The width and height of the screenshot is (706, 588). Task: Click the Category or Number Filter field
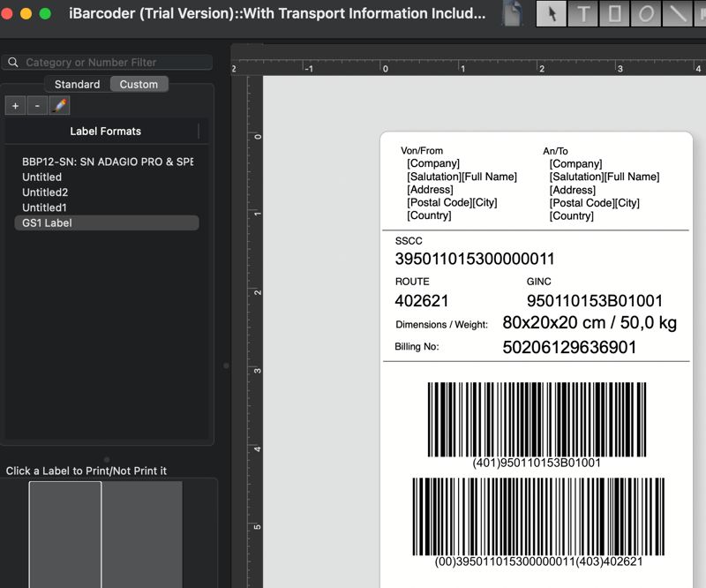point(115,62)
